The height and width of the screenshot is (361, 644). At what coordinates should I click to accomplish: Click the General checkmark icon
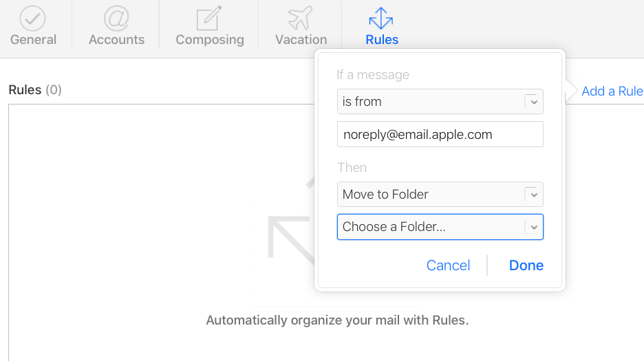click(33, 18)
